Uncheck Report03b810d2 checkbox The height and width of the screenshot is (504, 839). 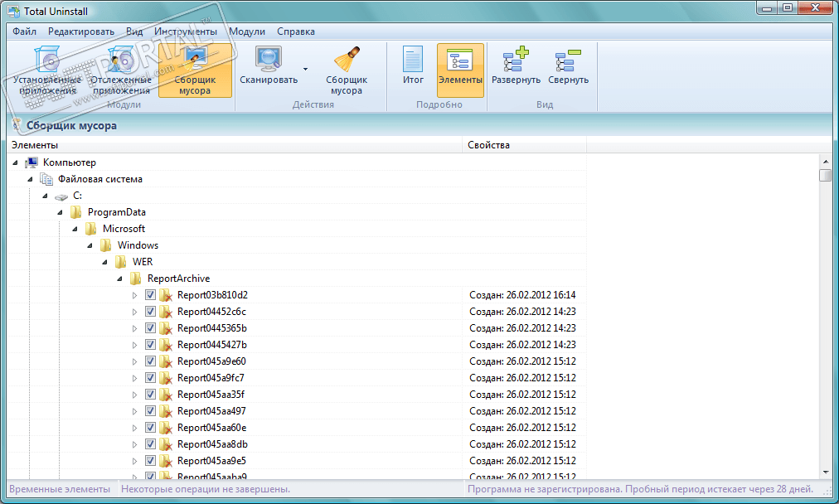150,295
